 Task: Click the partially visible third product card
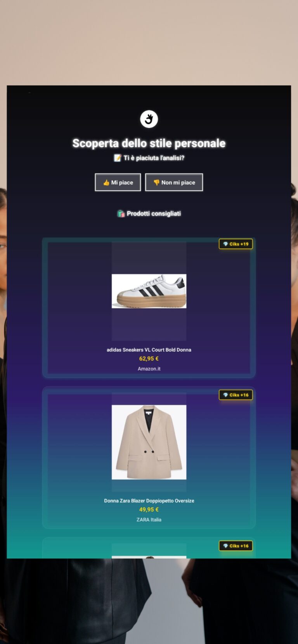coord(149,548)
